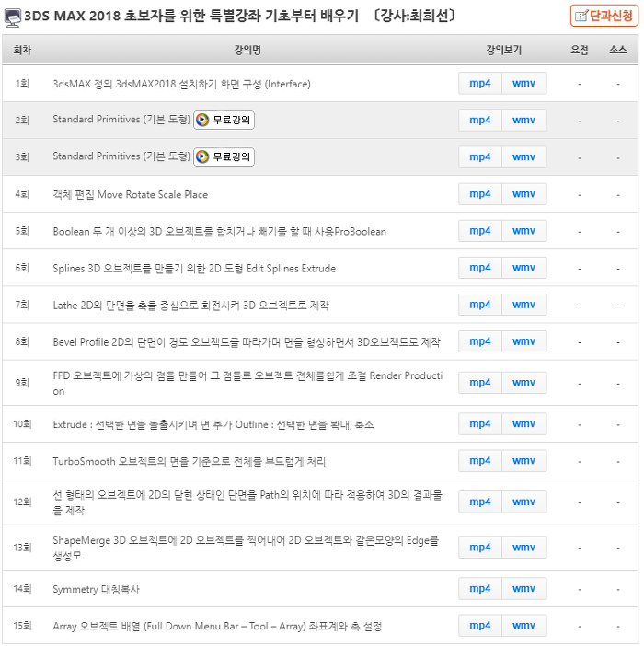Select lesson title '객체 편집 Move Rotate Scale Place'

(x=130, y=194)
